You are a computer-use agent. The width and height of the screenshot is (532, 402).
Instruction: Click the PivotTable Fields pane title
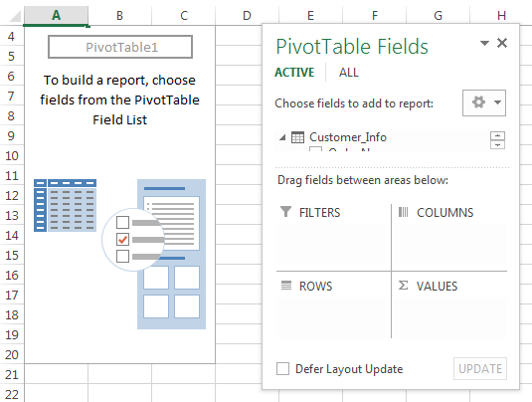click(x=352, y=46)
